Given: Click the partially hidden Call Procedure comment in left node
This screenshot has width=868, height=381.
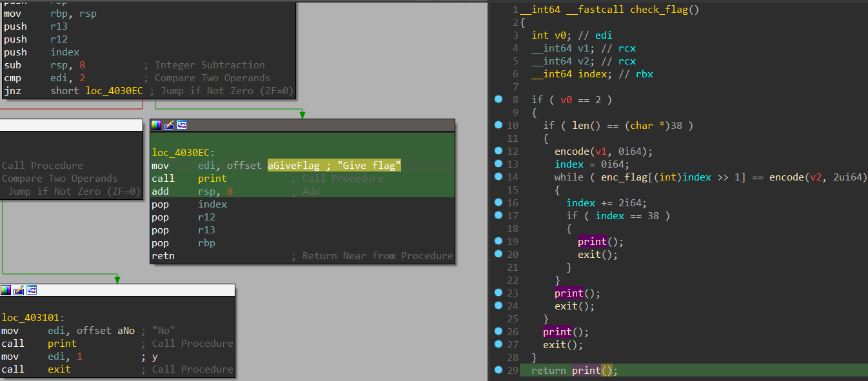Looking at the screenshot, I should pos(43,166).
